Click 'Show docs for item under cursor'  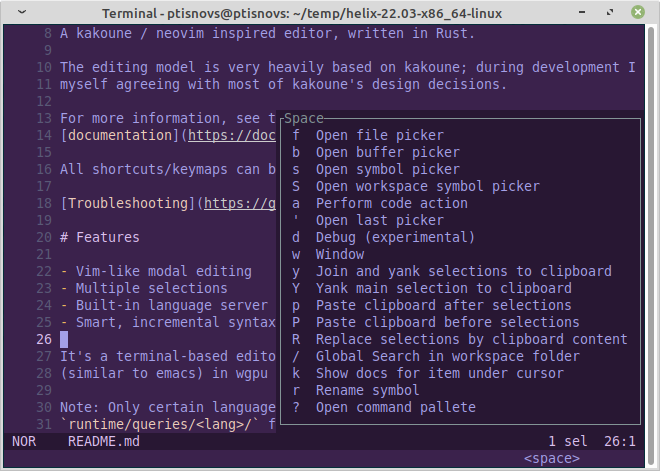[x=428, y=373]
